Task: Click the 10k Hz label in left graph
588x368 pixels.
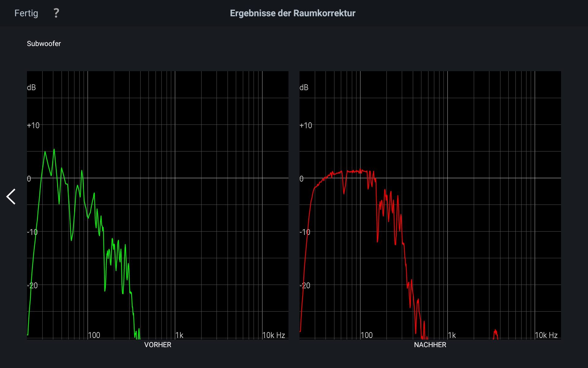Action: (x=273, y=335)
